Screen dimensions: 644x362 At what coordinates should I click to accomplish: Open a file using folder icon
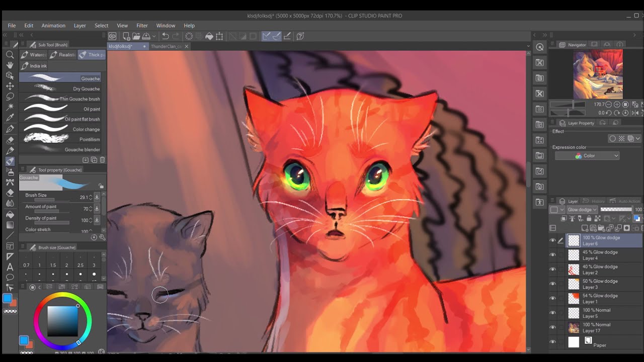tap(136, 36)
